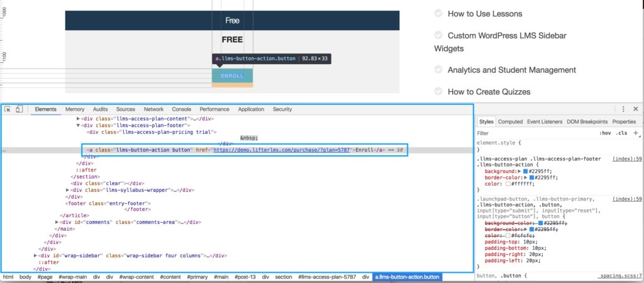Select the div class clear DOM line
The width and height of the screenshot is (644, 283).
[107, 183]
